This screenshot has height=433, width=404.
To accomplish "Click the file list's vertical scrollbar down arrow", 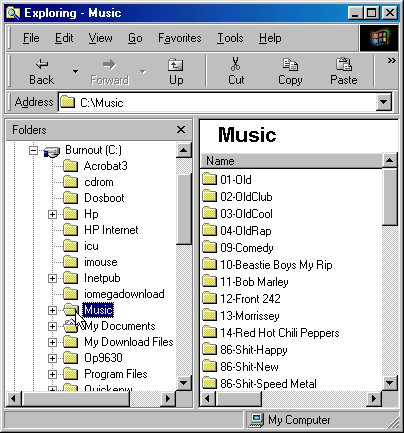I will (x=389, y=383).
